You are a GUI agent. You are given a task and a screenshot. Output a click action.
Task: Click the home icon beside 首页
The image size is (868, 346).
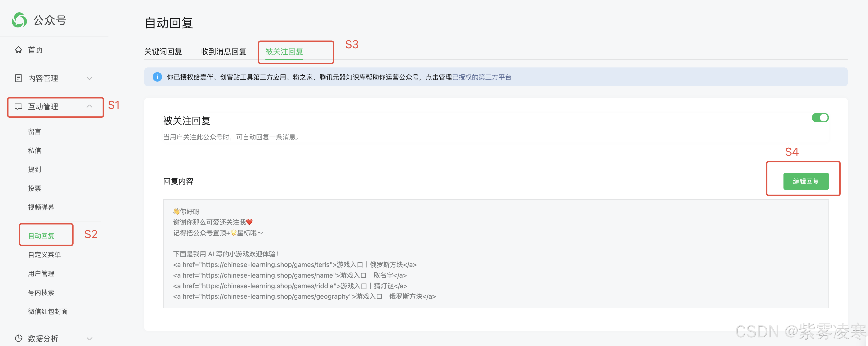click(x=18, y=50)
